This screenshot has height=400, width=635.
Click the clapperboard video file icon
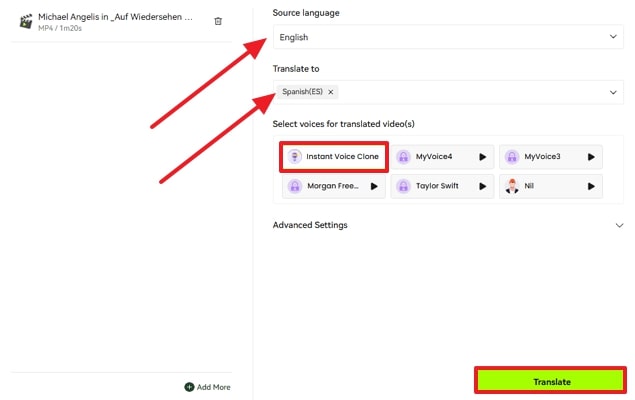tap(26, 21)
